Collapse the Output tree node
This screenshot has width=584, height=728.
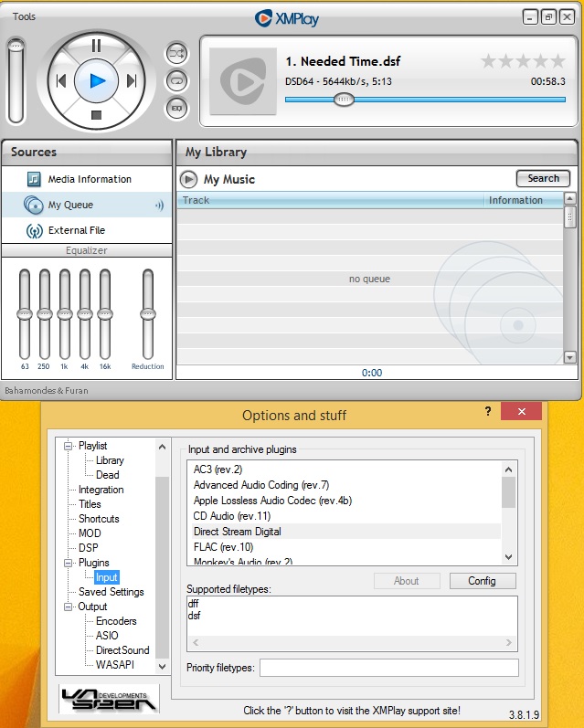click(x=69, y=607)
